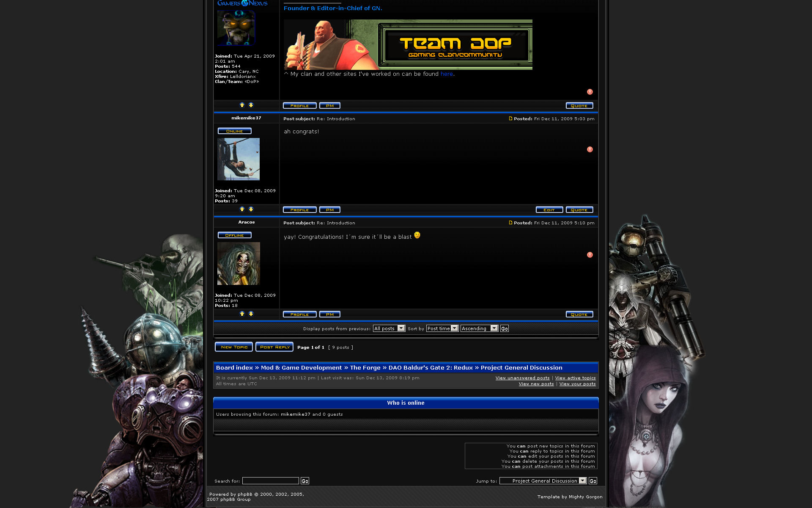Click Go beside the search field
The width and height of the screenshot is (812, 508).
[x=305, y=481]
